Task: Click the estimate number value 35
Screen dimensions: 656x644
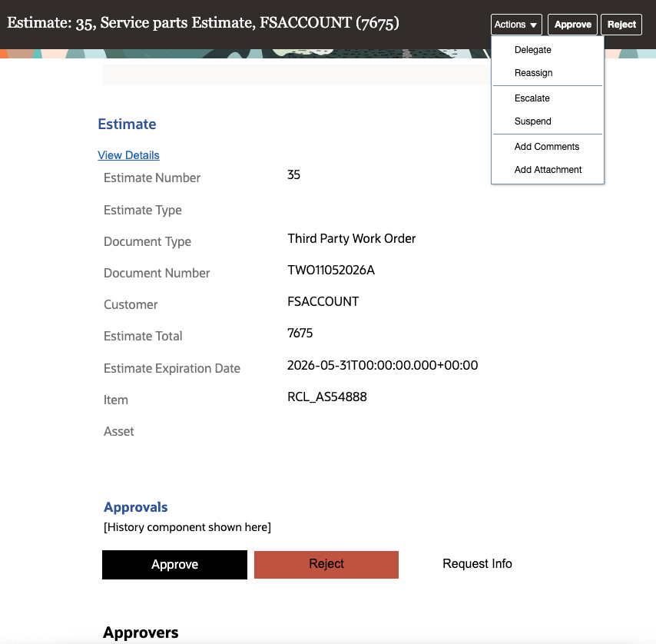Action: click(293, 175)
